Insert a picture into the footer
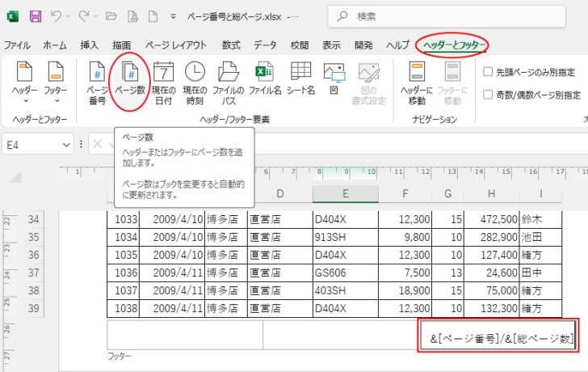Viewport: 588px width, 372px height. (x=334, y=79)
